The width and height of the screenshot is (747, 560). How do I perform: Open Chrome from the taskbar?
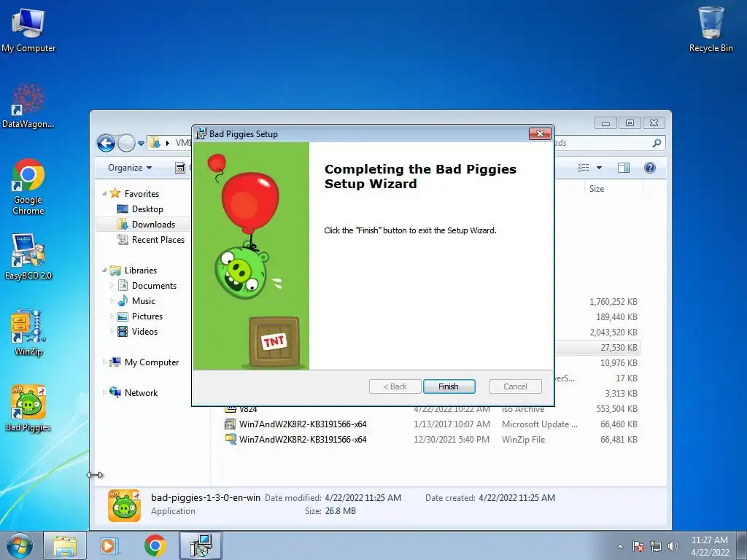point(155,545)
